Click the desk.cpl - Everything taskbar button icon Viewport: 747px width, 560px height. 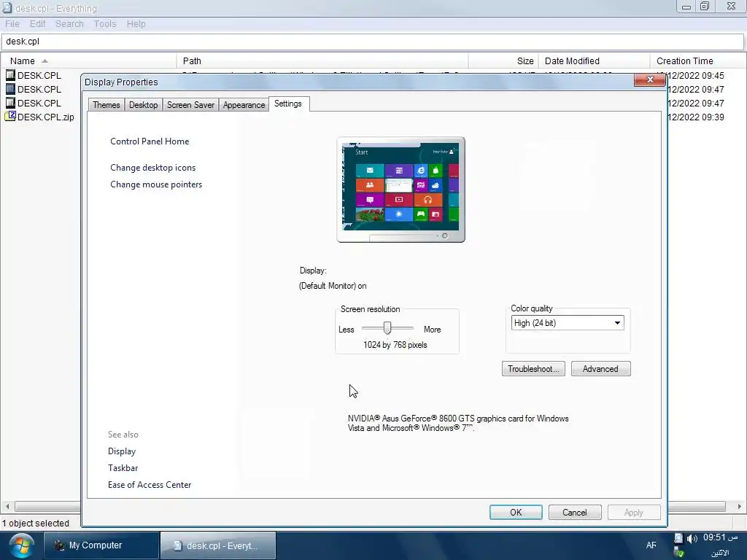177,545
